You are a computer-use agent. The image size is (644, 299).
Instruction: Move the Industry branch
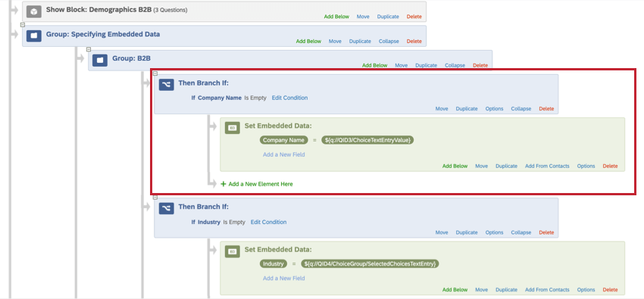[x=442, y=232]
